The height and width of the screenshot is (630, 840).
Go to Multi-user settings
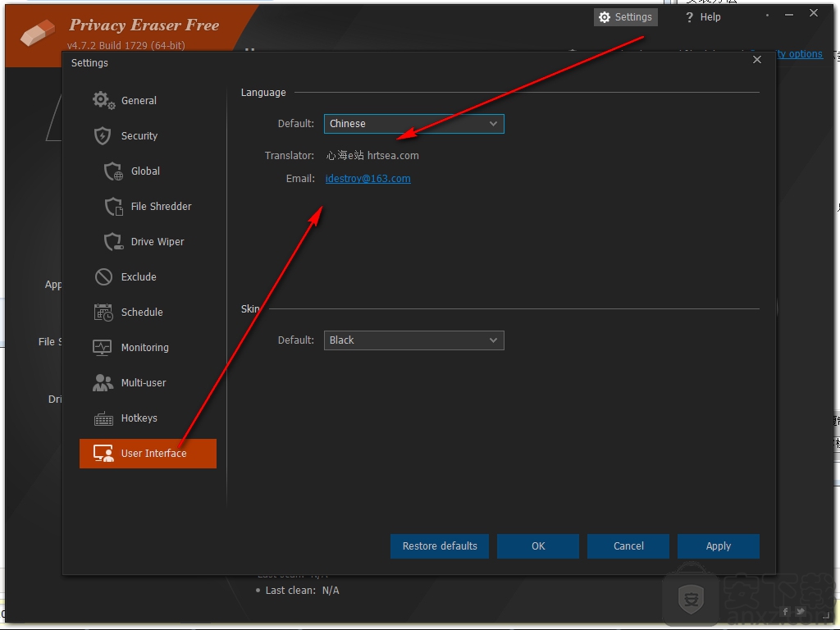pyautogui.click(x=148, y=382)
